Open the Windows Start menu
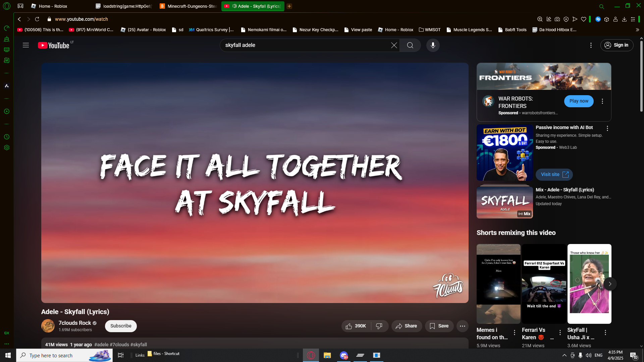Screen dimensions: 644x362 [x=8, y=355]
